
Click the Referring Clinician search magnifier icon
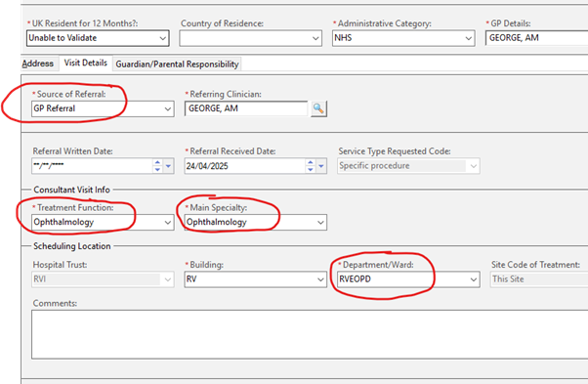pyautogui.click(x=318, y=108)
